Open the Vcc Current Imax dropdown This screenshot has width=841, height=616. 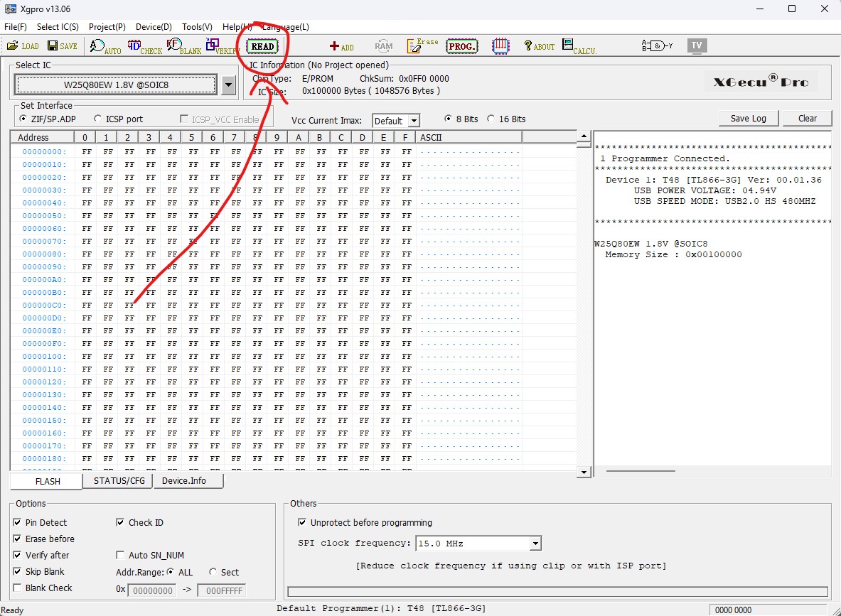pos(413,121)
